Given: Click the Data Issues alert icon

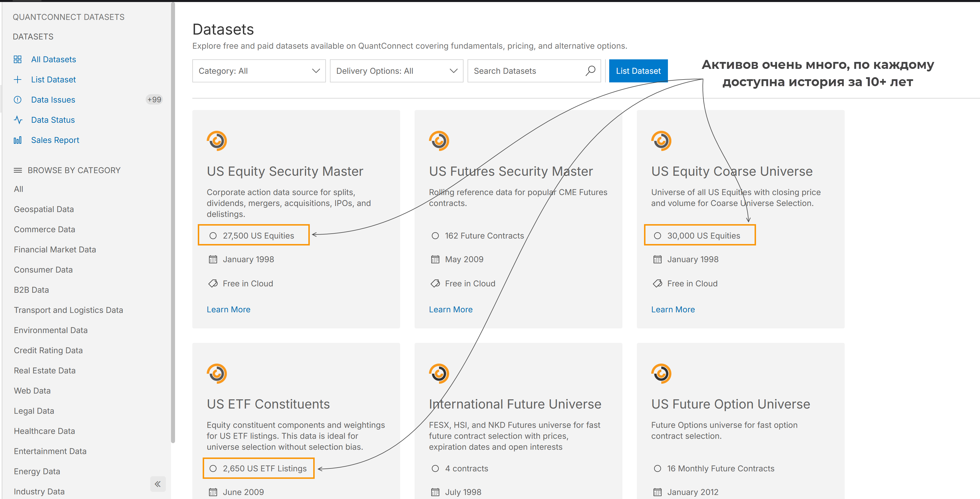Looking at the screenshot, I should pos(18,100).
